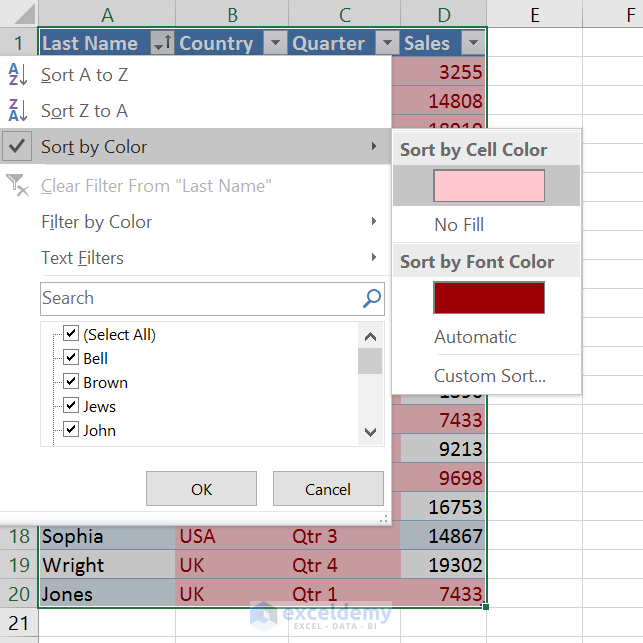This screenshot has width=643, height=643.
Task: Click the OK button
Action: pos(201,489)
